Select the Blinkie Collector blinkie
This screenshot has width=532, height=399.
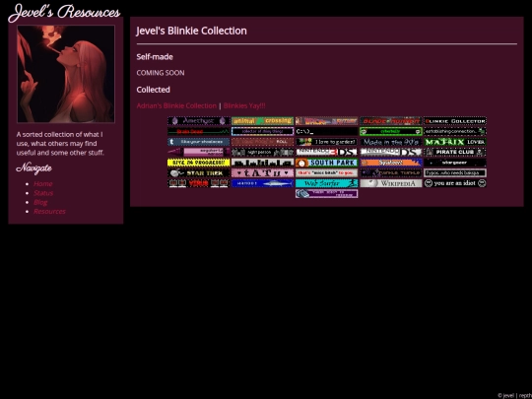coord(454,121)
